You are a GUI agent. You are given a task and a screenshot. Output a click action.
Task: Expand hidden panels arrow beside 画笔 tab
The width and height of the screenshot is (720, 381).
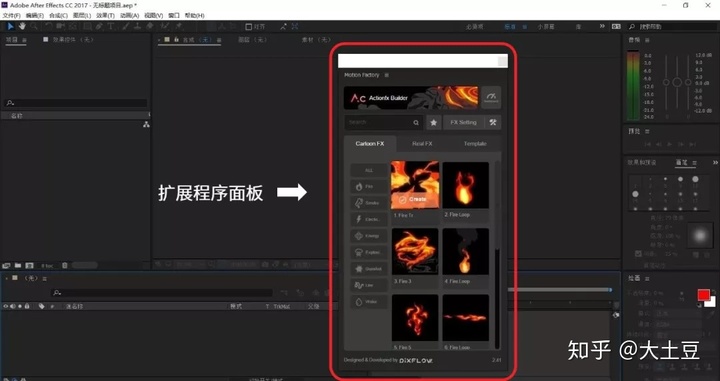[x=715, y=162]
